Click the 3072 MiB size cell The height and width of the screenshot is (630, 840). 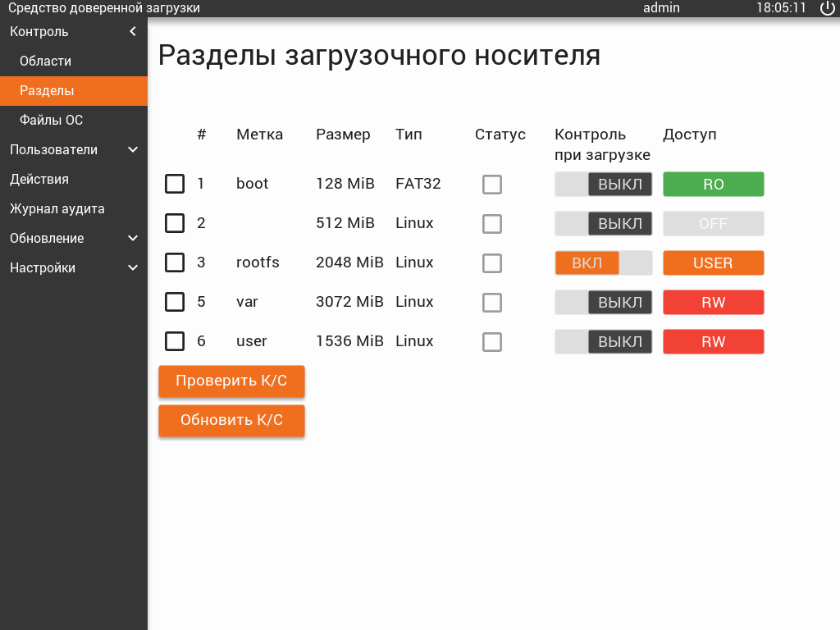(349, 302)
